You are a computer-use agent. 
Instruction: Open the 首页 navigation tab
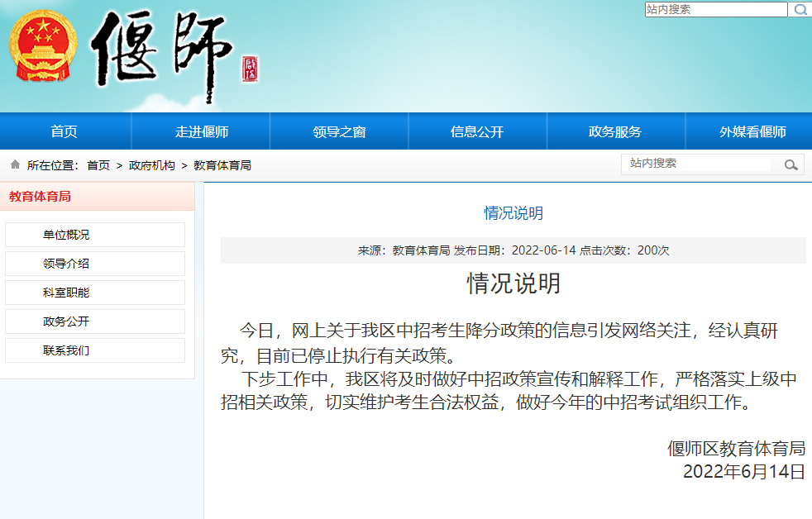[64, 131]
